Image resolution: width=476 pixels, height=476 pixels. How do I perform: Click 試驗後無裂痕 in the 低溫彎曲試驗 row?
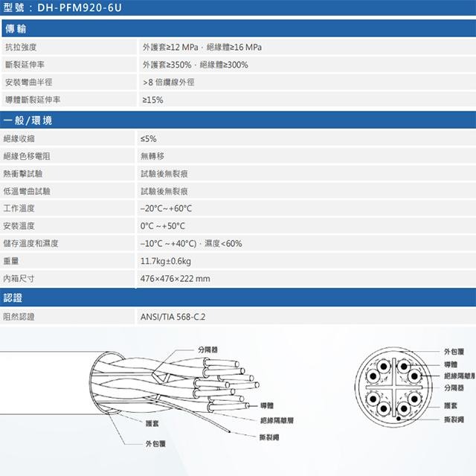[164, 191]
